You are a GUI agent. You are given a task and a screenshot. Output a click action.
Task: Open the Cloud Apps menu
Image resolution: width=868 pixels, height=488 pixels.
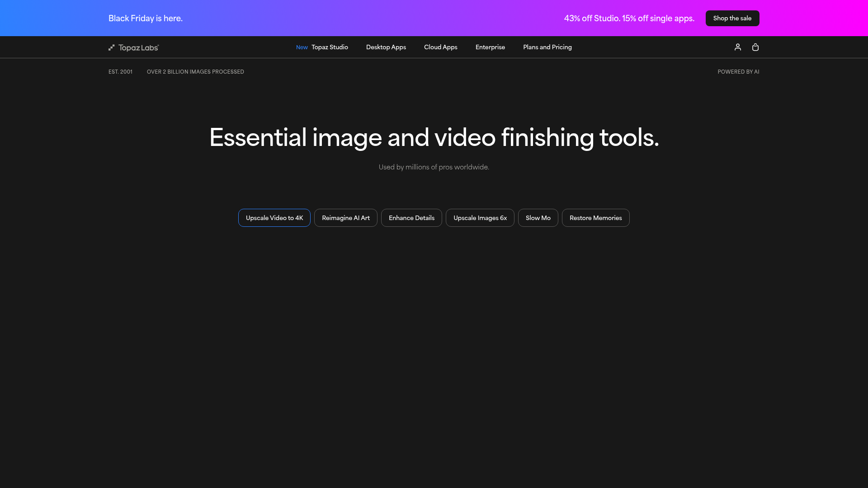tap(440, 47)
